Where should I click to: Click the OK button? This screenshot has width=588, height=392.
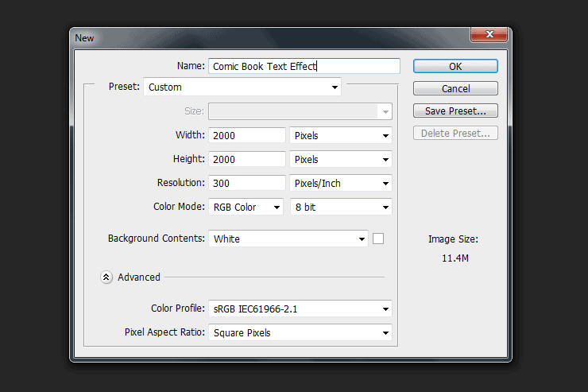tap(455, 67)
